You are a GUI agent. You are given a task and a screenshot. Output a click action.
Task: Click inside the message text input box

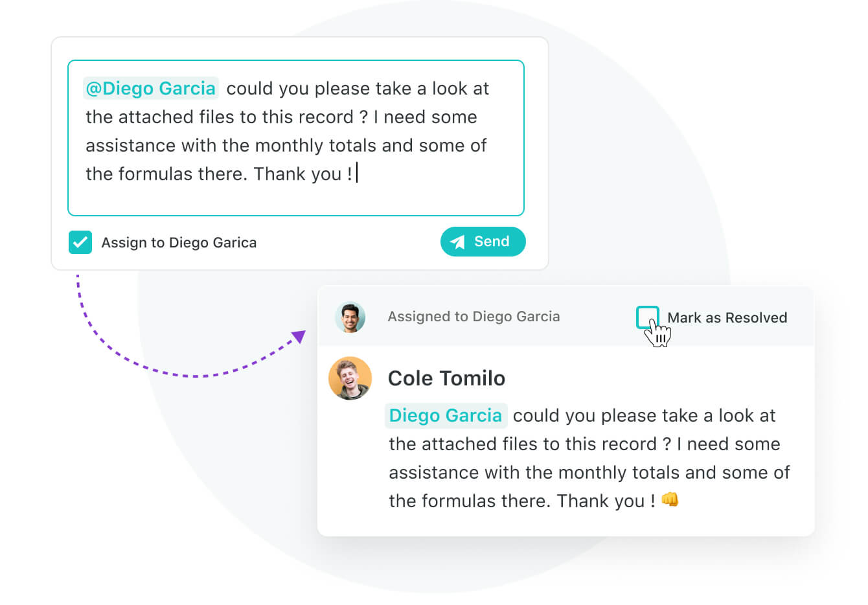(296, 138)
